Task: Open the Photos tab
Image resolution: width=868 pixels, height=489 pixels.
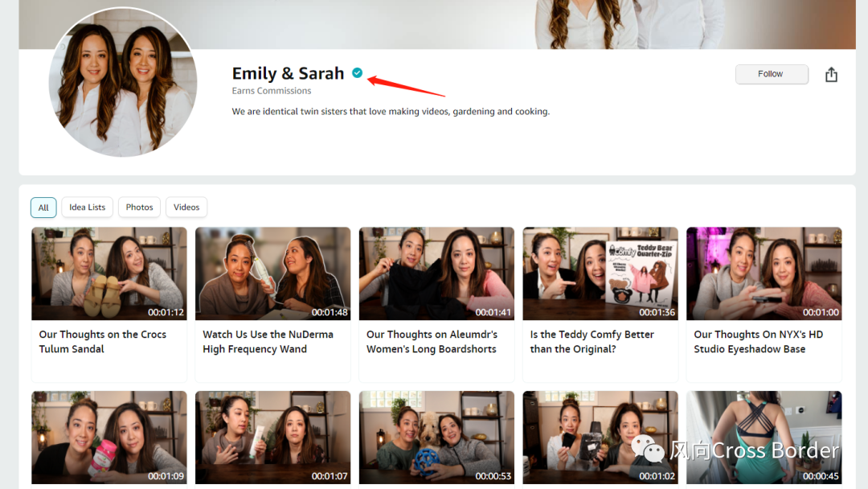Action: [x=139, y=208]
